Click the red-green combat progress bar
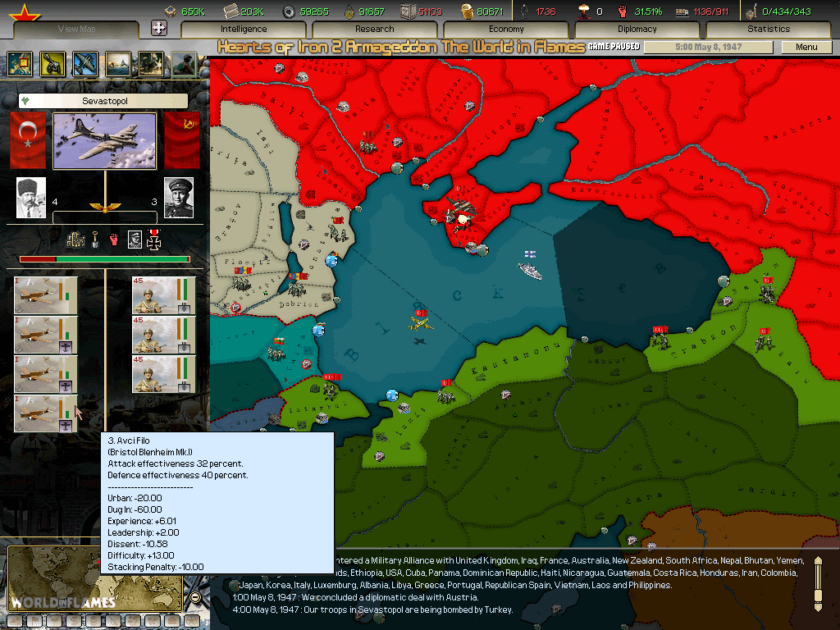Image resolution: width=840 pixels, height=630 pixels. tap(104, 259)
